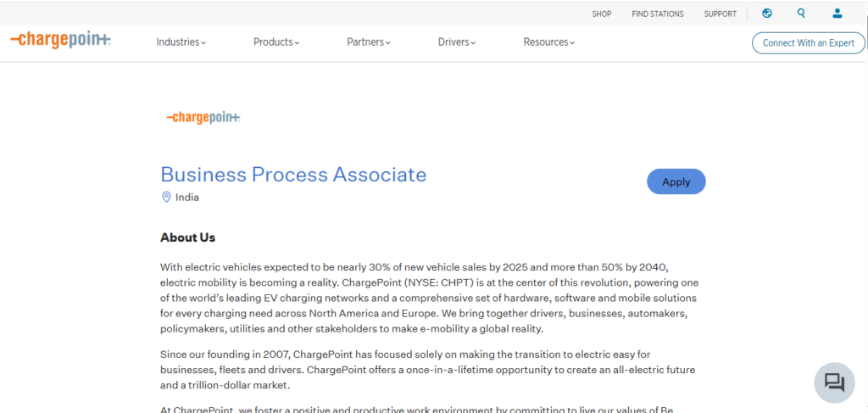Screen dimensions: 868x413
Task: Click the location pin icon beside India
Action: [166, 197]
